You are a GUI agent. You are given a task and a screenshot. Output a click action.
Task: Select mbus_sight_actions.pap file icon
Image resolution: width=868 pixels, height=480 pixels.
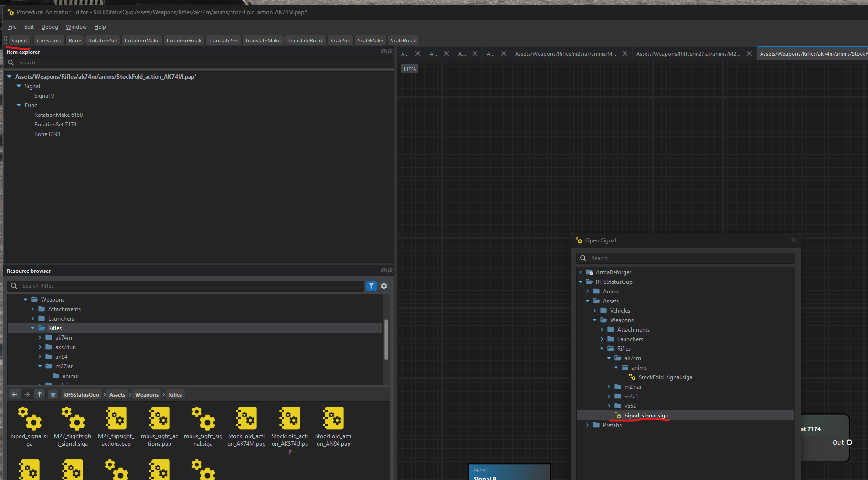click(159, 419)
